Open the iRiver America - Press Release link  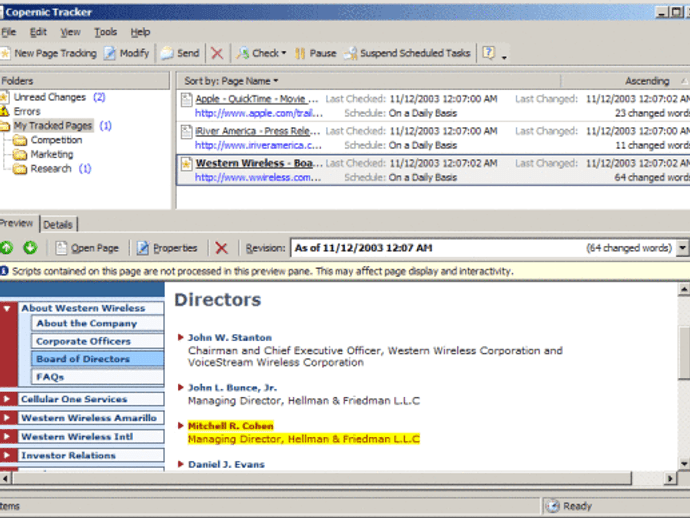click(x=258, y=131)
